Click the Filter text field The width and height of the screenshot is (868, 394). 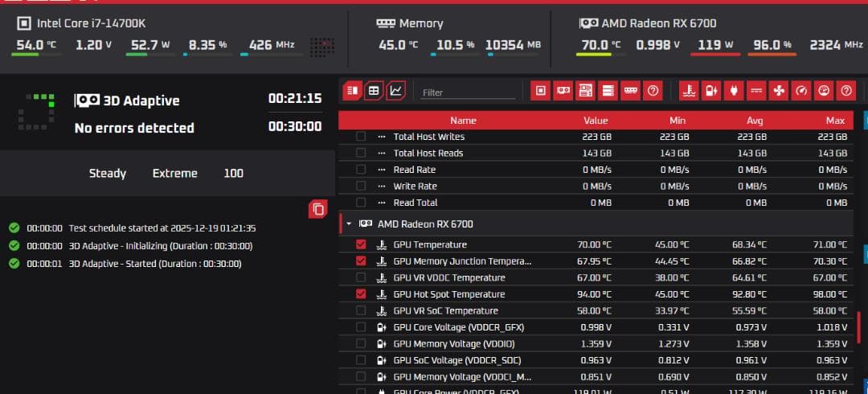468,92
